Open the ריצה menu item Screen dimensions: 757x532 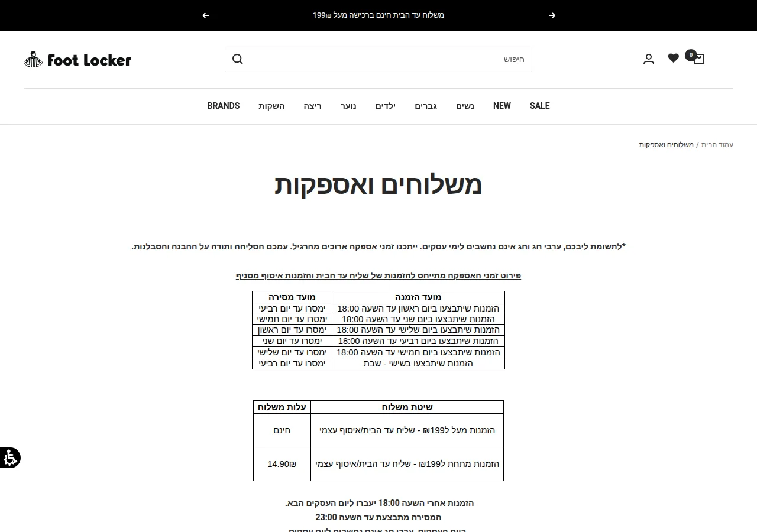click(313, 106)
